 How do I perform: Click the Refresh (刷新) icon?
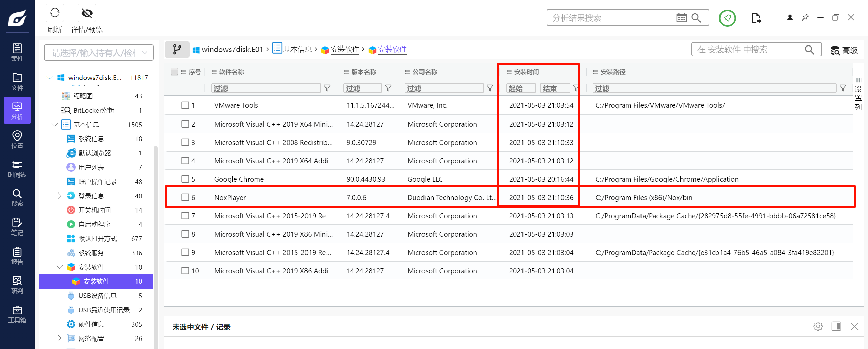tap(55, 13)
